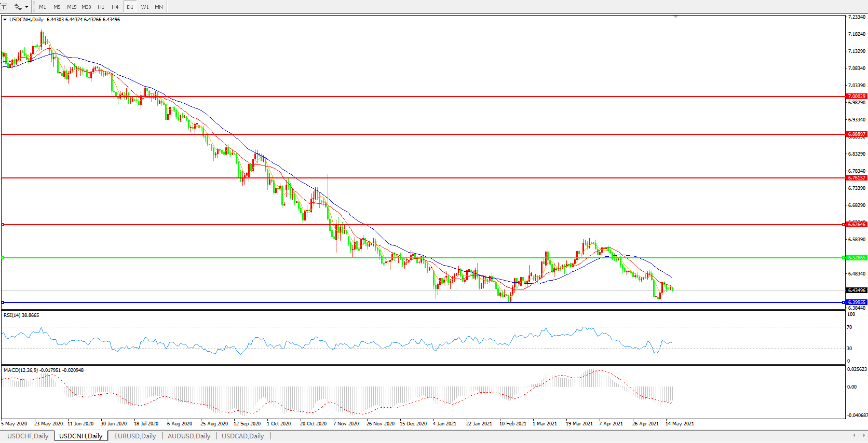The width and height of the screenshot is (868, 443).
Task: Switch timeframe to M1
Action: (x=43, y=7)
